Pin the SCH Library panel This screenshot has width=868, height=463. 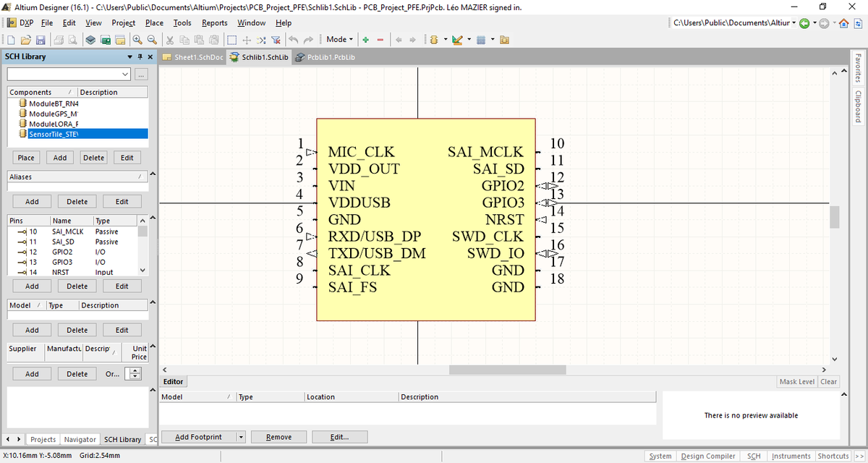(x=140, y=56)
